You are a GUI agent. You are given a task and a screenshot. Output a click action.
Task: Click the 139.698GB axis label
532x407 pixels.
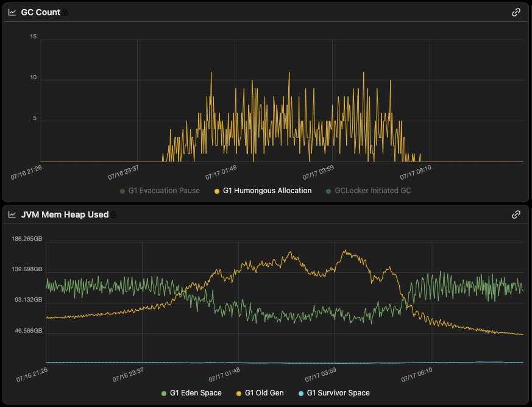tap(27, 269)
